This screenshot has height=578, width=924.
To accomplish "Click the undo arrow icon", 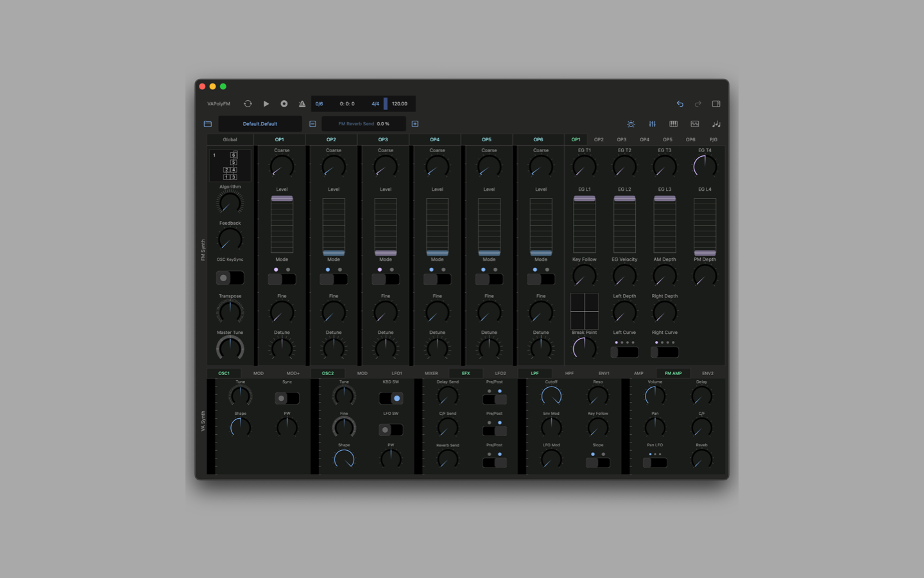I will pos(680,103).
